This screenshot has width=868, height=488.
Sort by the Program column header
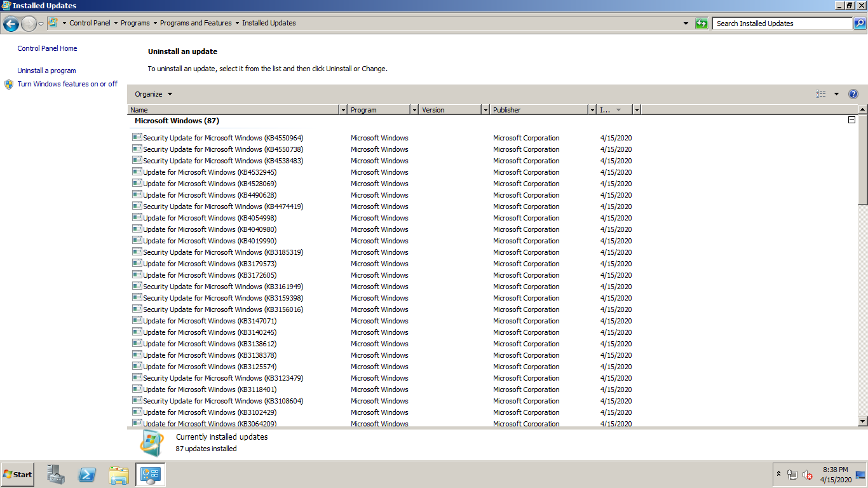click(379, 110)
